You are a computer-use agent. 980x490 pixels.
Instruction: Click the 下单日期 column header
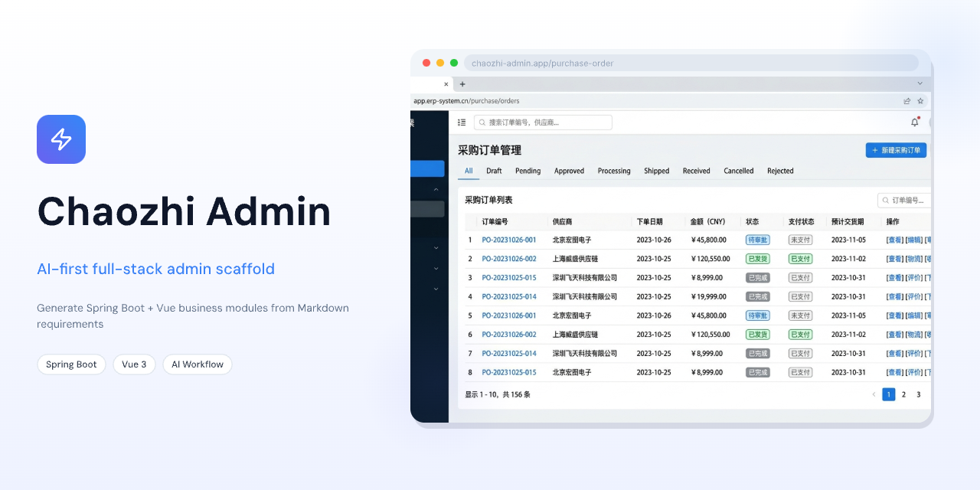point(651,222)
